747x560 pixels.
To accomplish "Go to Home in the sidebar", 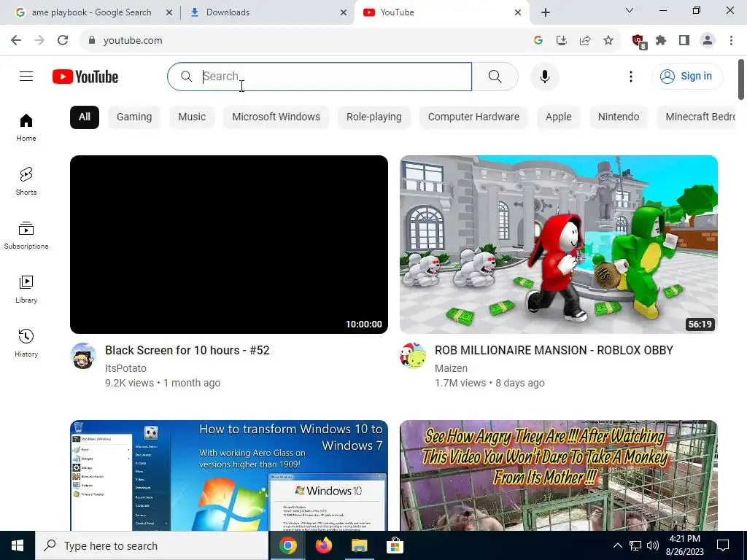I will click(26, 128).
